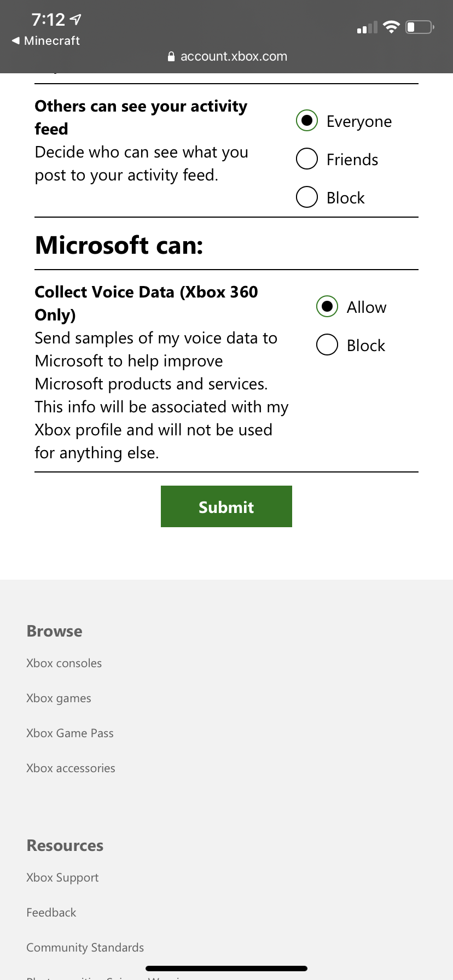
Task: Go to Xbox Game Pass page
Action: pyautogui.click(x=70, y=733)
